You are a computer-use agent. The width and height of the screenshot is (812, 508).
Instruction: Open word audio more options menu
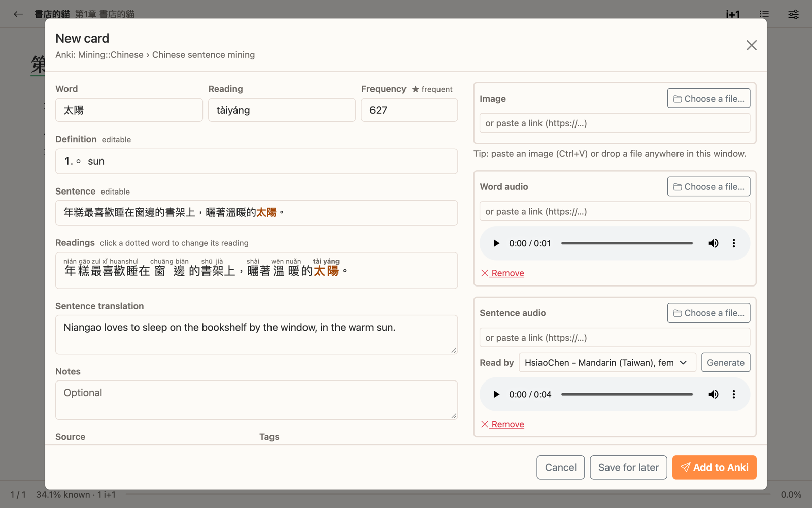click(733, 243)
